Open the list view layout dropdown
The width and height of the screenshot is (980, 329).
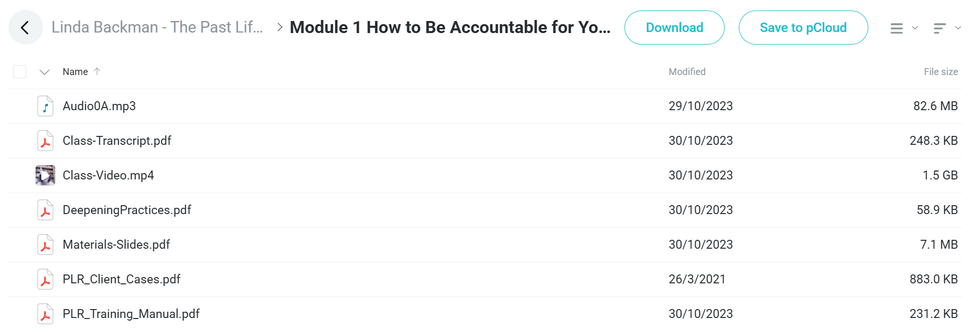(904, 28)
